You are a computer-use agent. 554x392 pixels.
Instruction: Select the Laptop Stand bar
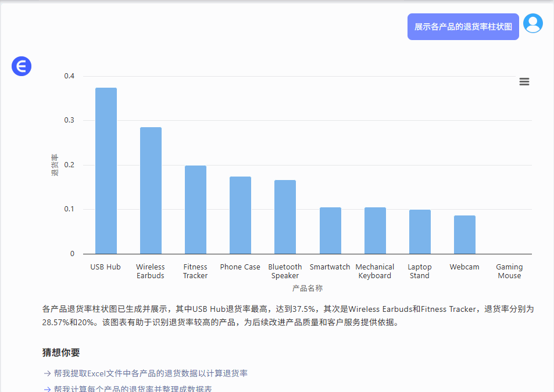pos(420,232)
